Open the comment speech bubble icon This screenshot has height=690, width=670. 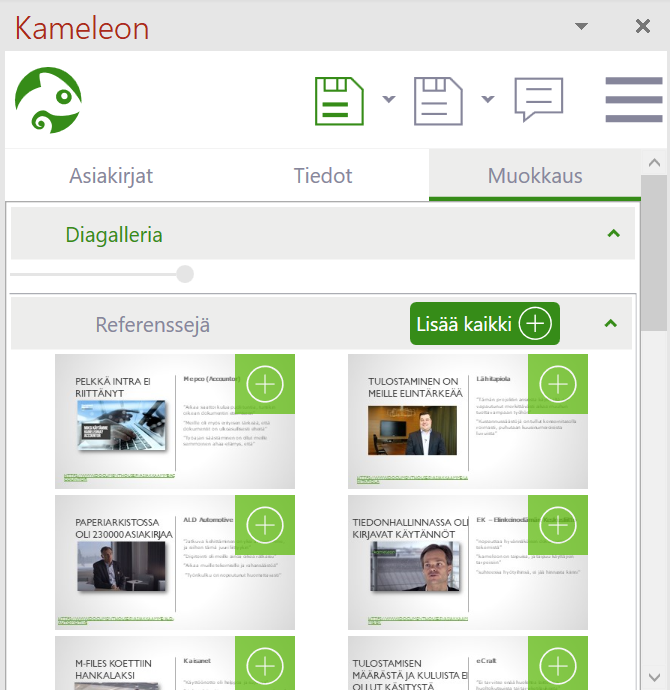(538, 99)
